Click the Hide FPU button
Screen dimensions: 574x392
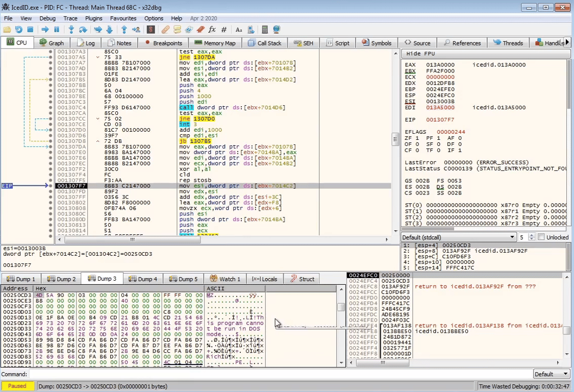point(421,54)
